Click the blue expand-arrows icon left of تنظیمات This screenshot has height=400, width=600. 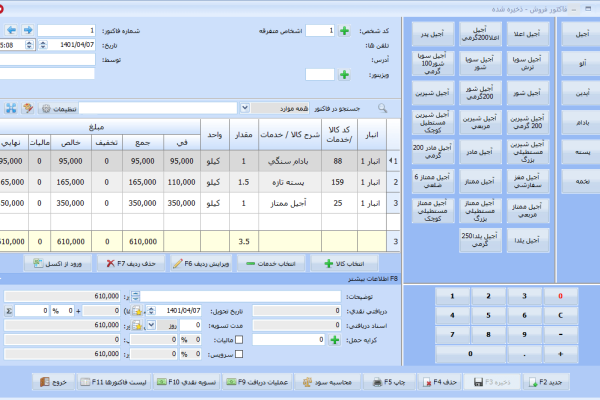11,108
